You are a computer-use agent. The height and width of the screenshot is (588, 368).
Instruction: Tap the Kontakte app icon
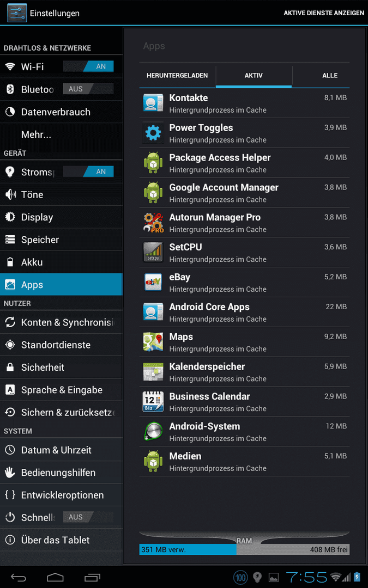(153, 103)
